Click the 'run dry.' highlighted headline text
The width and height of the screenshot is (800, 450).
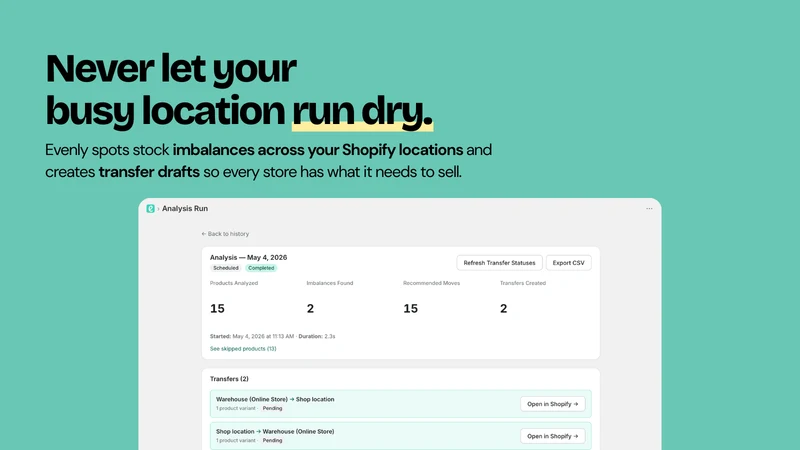tap(362, 111)
